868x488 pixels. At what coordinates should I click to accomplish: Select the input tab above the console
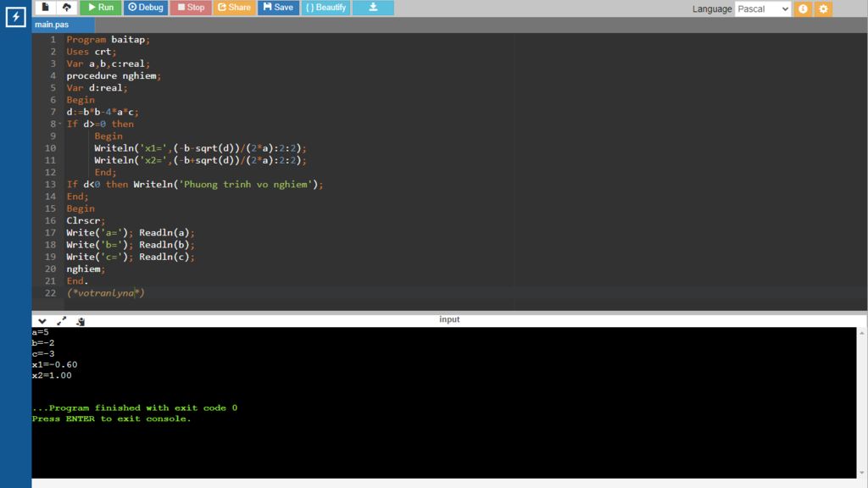[449, 319]
